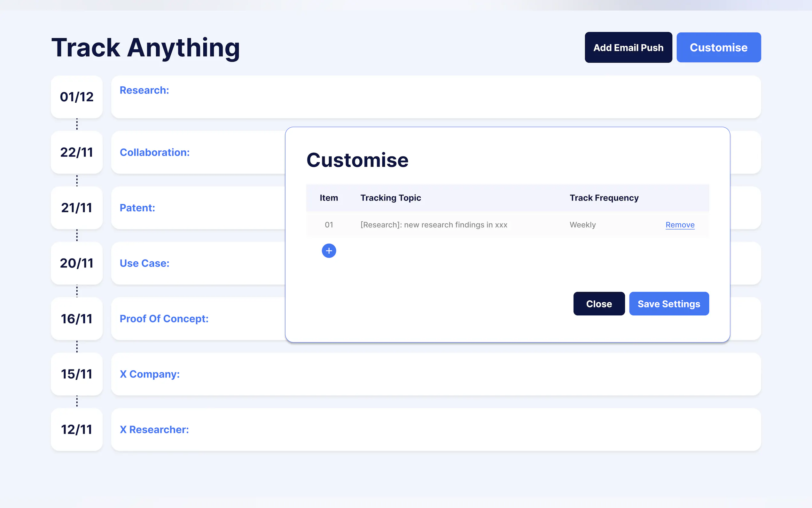Click the 15/11 date card
Viewport: 812px width, 508px height.
[x=76, y=374]
